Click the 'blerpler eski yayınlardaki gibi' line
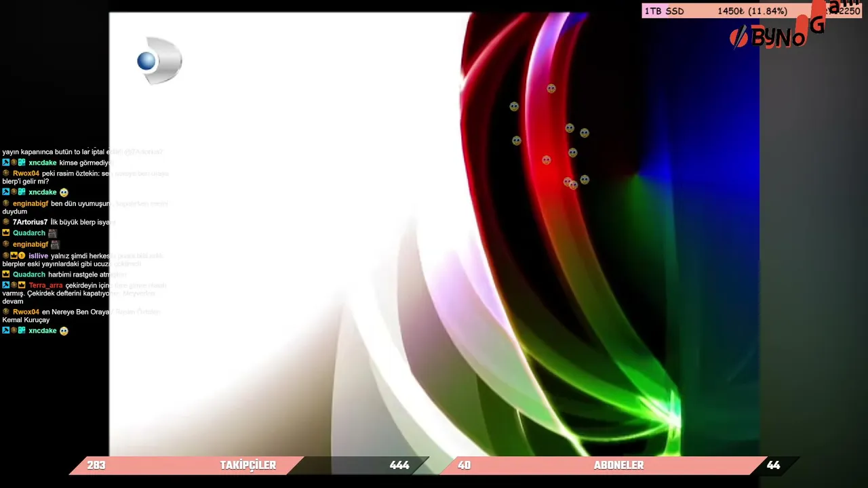Image resolution: width=868 pixels, height=488 pixels. pyautogui.click(x=72, y=264)
